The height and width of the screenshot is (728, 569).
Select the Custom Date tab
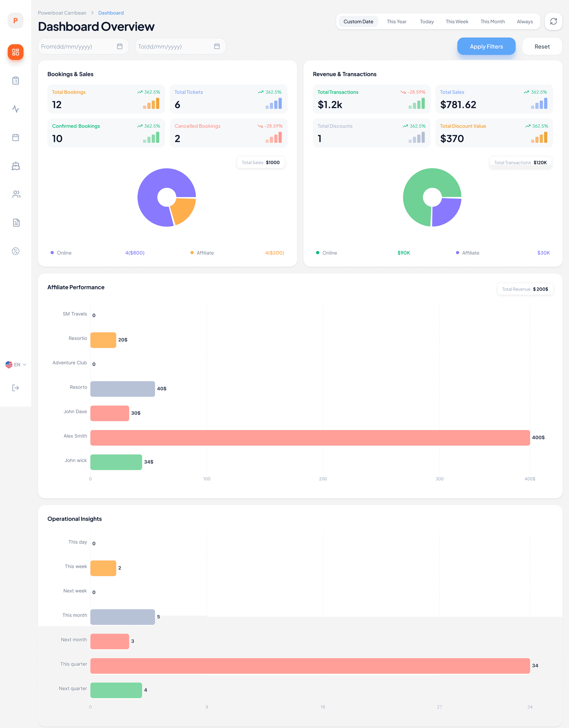pyautogui.click(x=358, y=21)
